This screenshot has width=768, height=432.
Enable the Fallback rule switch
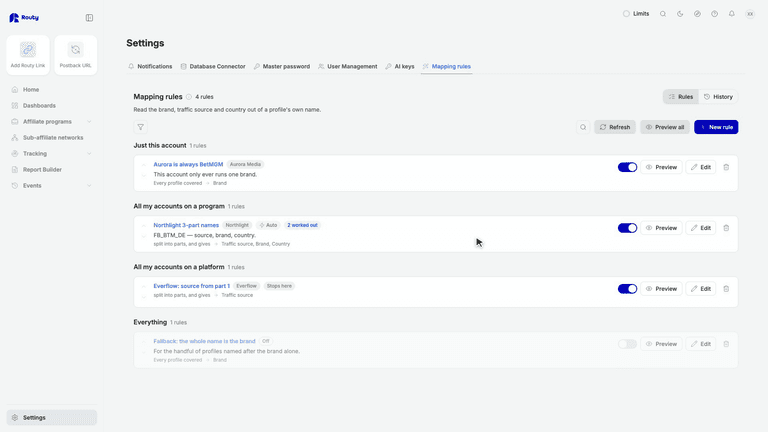[x=627, y=344]
